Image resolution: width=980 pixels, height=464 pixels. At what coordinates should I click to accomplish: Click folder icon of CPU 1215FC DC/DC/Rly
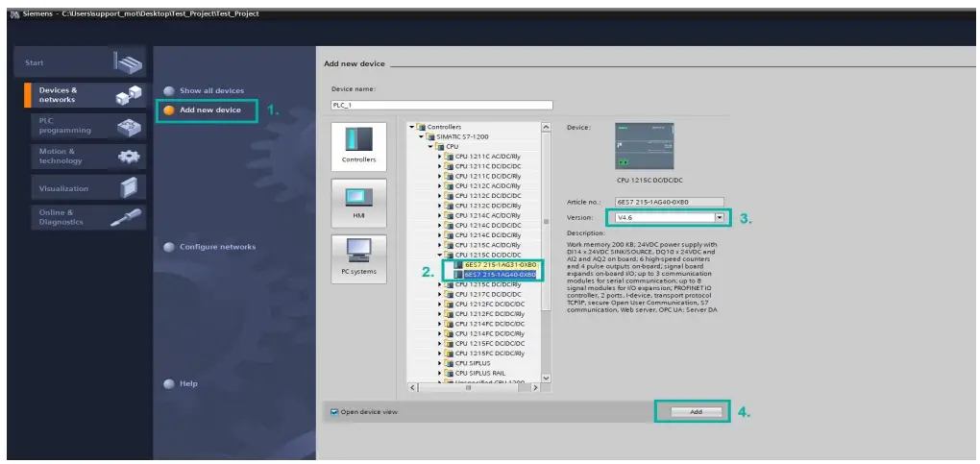point(449,353)
